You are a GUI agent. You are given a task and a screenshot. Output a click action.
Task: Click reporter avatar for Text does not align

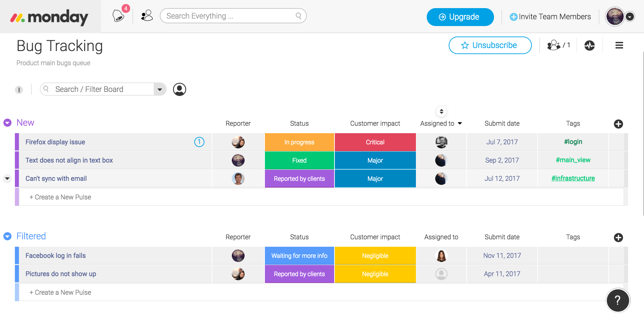pyautogui.click(x=238, y=160)
